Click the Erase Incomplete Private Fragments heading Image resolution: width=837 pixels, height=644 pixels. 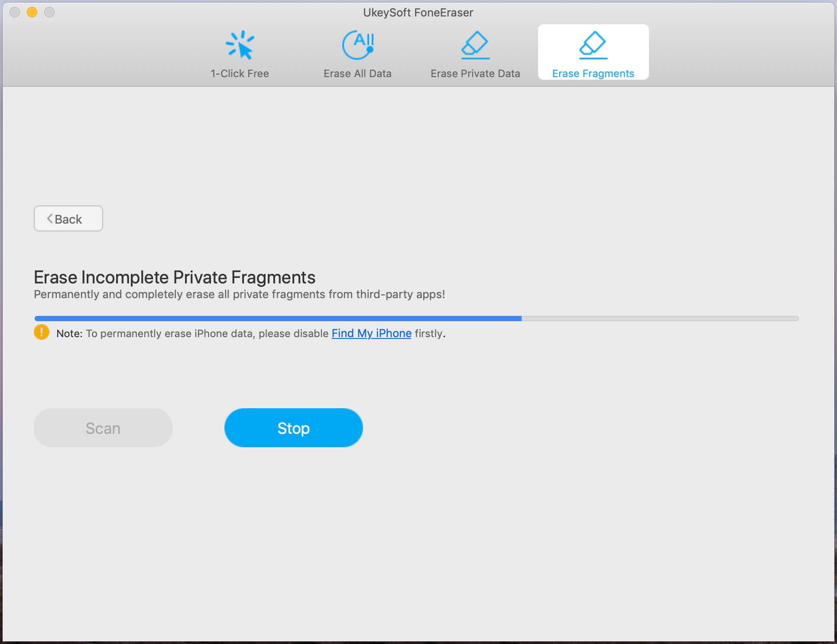click(x=175, y=277)
